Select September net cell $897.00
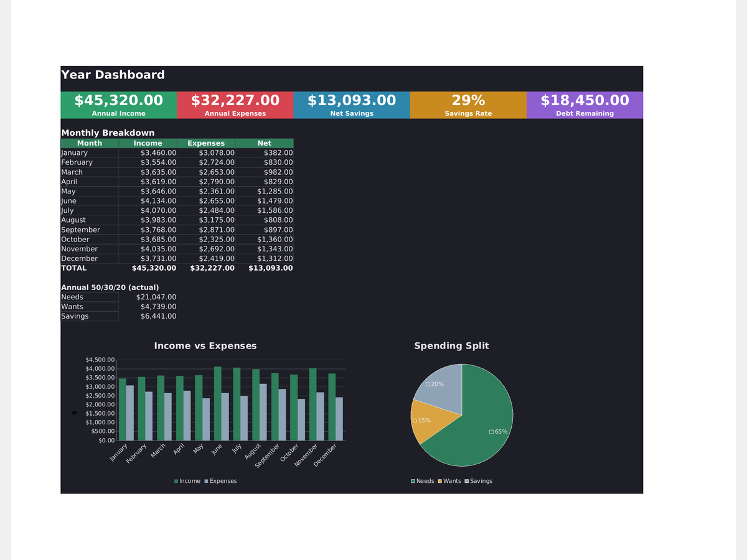Viewport: 747px width, 560px height. point(265,230)
